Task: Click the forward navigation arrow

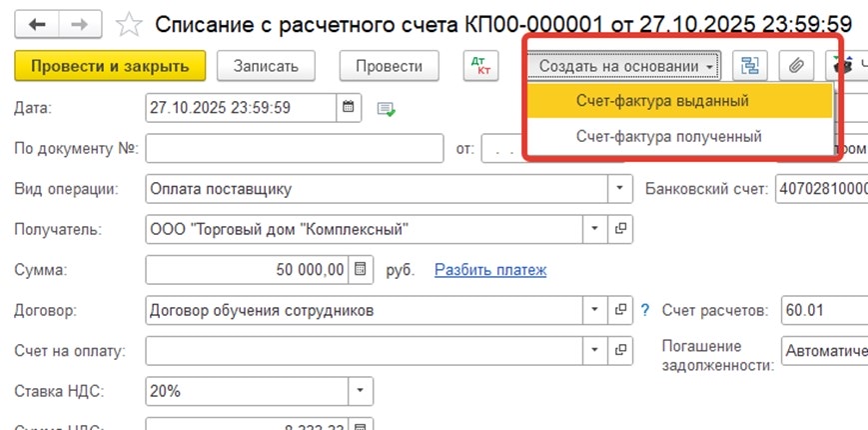Action: click(x=83, y=22)
